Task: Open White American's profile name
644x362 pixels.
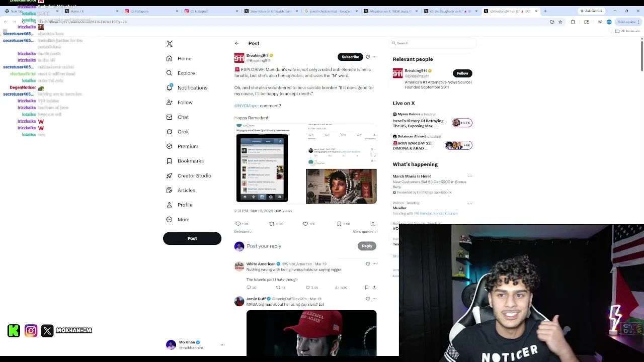Action: [x=261, y=264]
